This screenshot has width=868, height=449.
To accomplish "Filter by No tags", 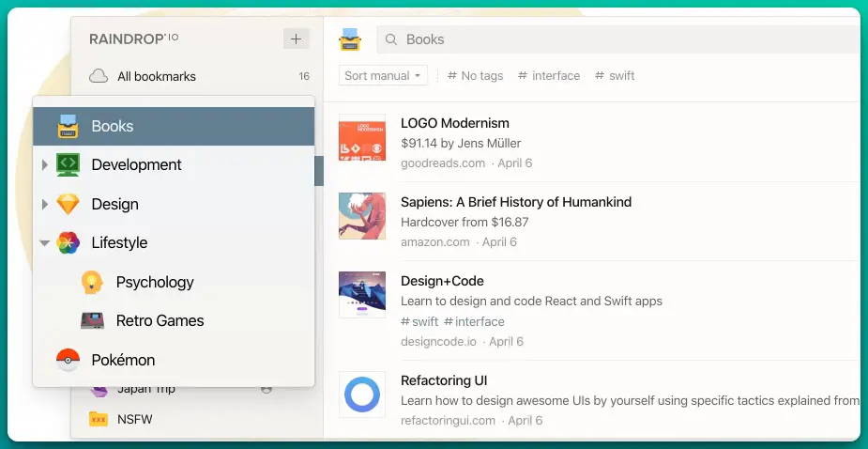I will [x=476, y=76].
